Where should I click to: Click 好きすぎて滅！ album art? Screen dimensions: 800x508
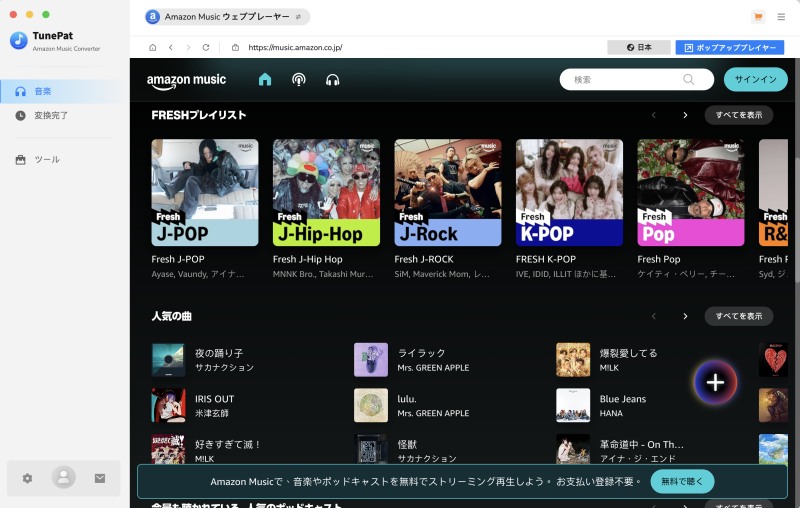point(168,449)
